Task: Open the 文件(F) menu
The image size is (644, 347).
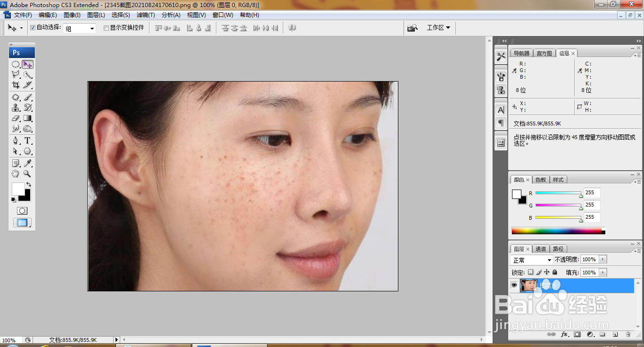Action: click(23, 15)
